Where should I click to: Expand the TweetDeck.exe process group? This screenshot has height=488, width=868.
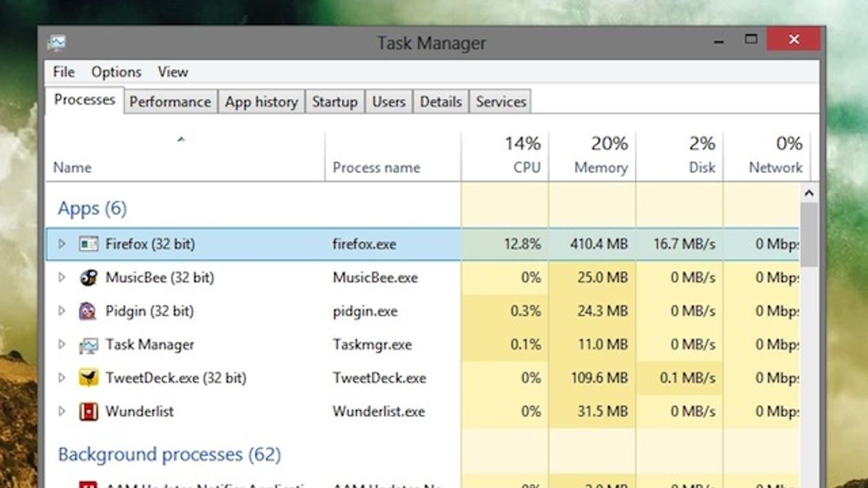click(x=61, y=378)
